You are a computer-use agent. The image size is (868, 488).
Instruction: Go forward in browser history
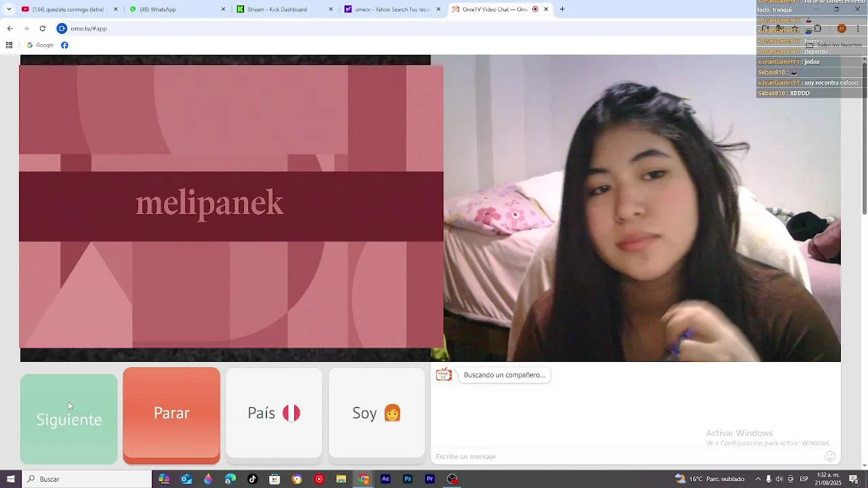coord(26,28)
